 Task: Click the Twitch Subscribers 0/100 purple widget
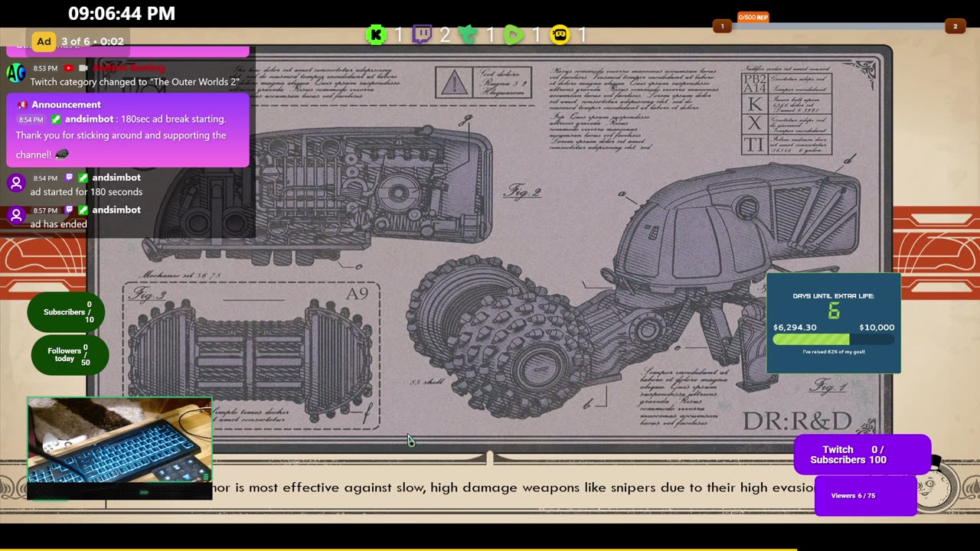pyautogui.click(x=862, y=455)
